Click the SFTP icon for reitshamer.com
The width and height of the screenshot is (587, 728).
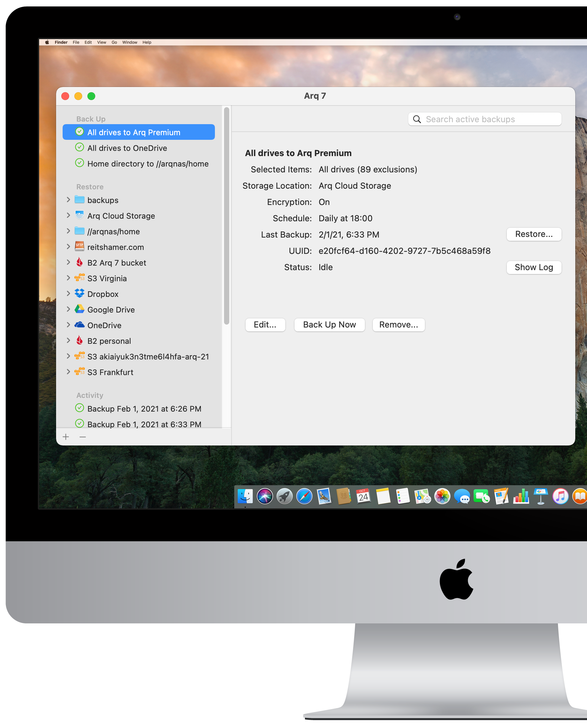[x=80, y=246]
